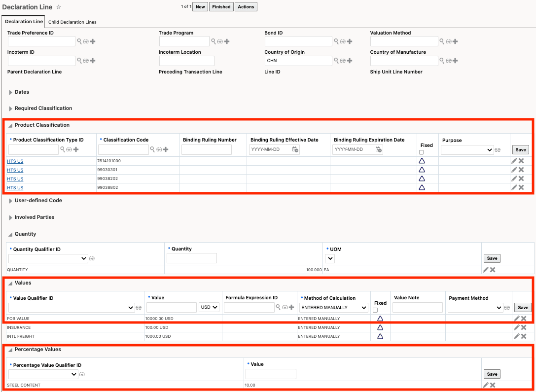The image size is (536, 392).
Task: Create new Valuation Method with plus icon
Action: [455, 41]
